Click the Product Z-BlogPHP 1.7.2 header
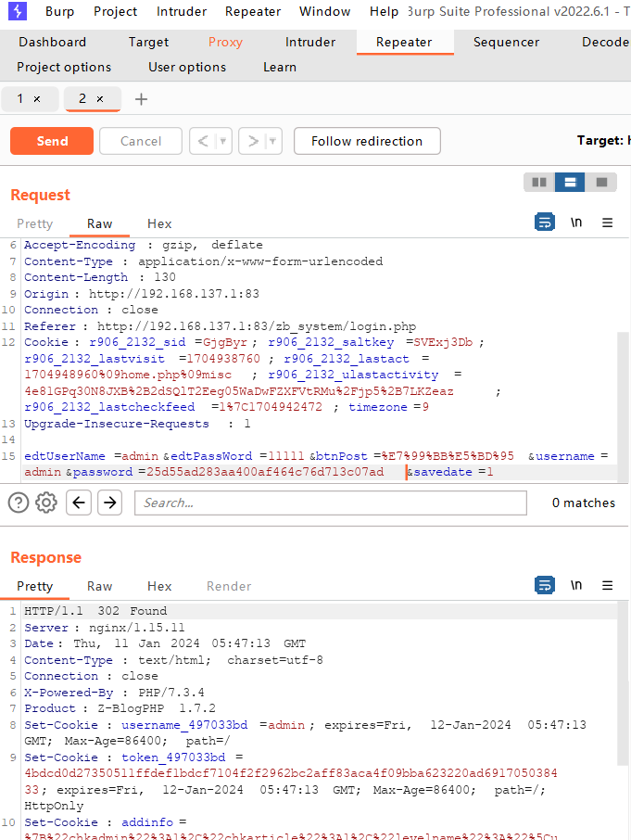631x840 pixels. 120,708
